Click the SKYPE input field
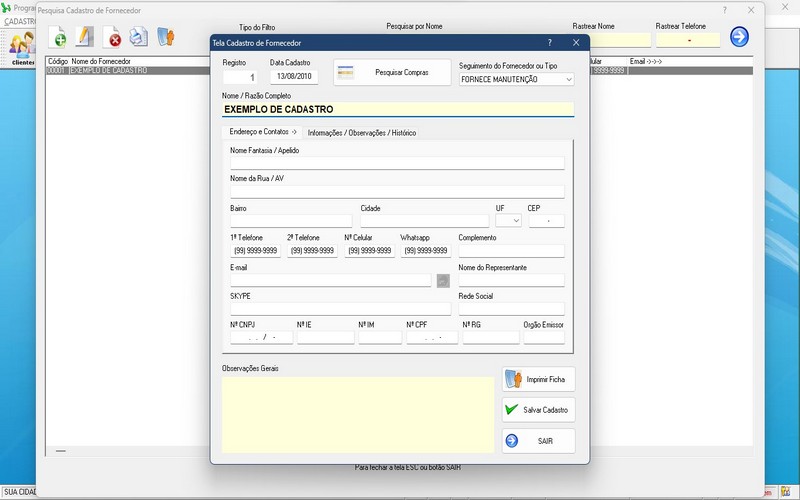 click(340, 309)
